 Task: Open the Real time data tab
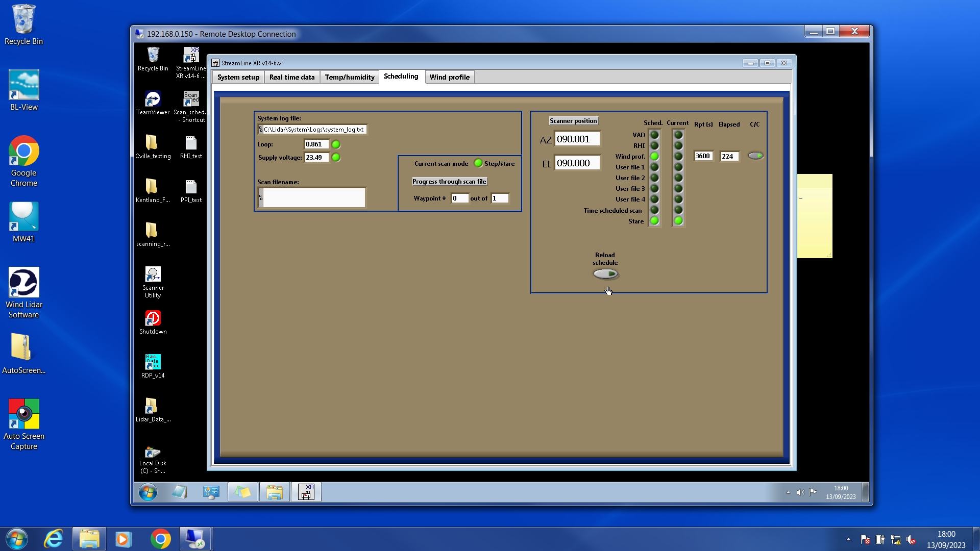click(291, 77)
